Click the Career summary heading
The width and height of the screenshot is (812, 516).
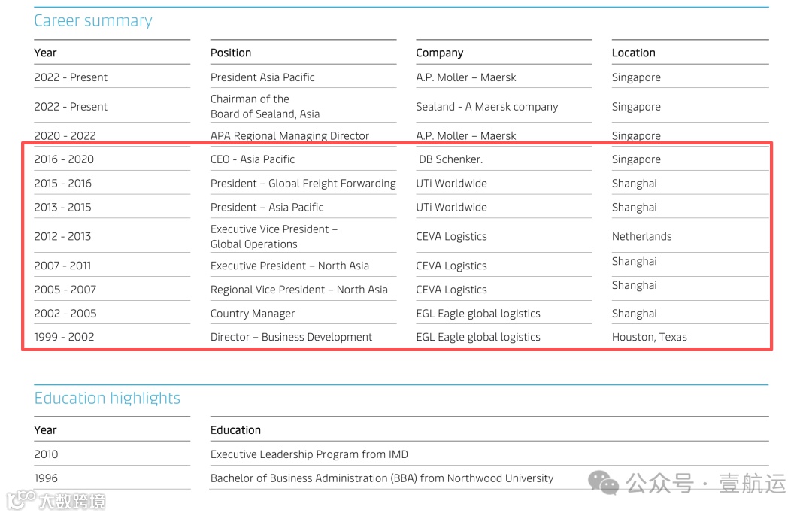[93, 21]
